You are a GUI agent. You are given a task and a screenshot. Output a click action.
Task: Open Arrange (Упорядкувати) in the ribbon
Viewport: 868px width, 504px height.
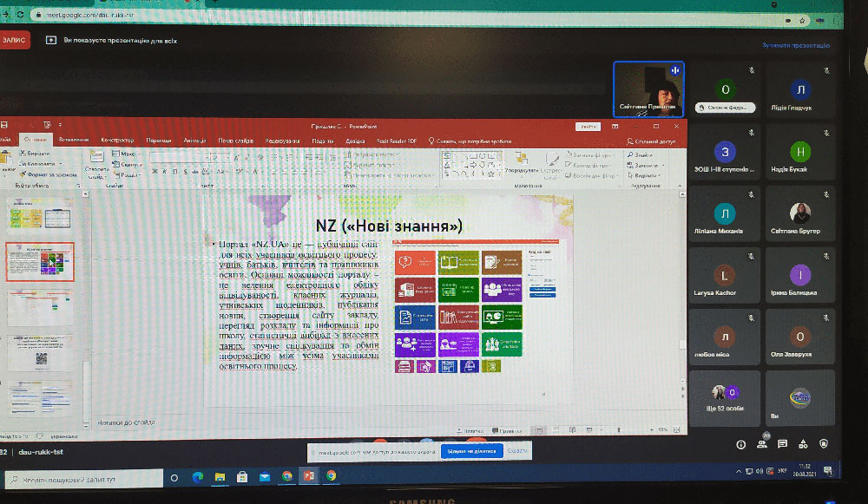coord(522,164)
